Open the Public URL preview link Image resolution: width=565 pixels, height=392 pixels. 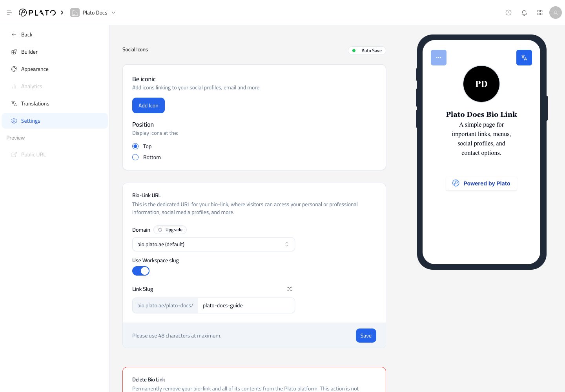55,154
